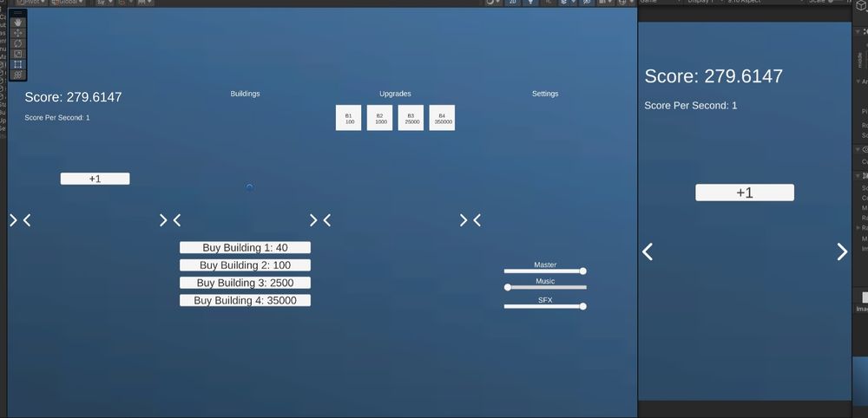Toggle hidden-objects visibility eye icon in Scene toolbar
This screenshot has height=418, width=868.
(587, 3)
